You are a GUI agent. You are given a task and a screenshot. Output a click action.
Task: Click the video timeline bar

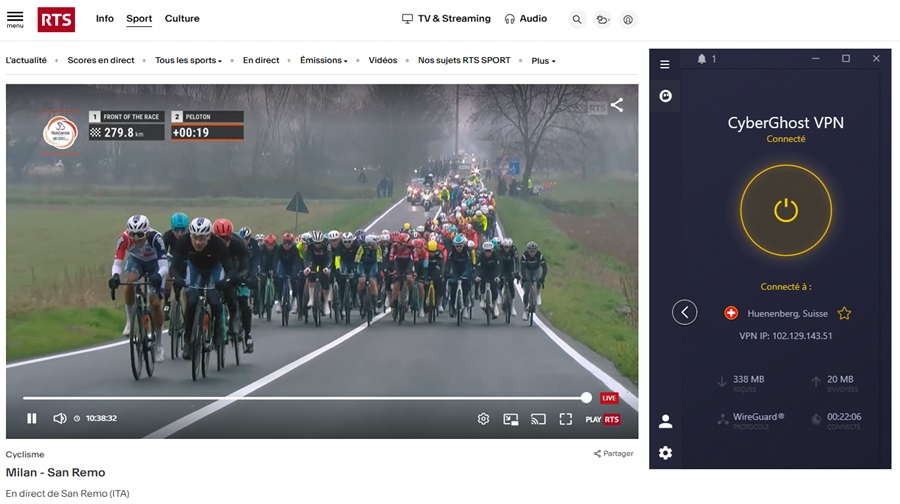304,397
